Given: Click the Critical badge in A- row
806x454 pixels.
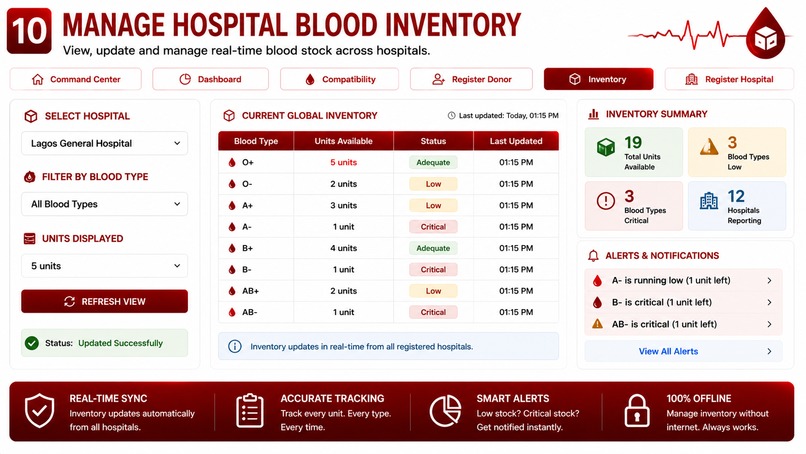Looking at the screenshot, I should [433, 227].
